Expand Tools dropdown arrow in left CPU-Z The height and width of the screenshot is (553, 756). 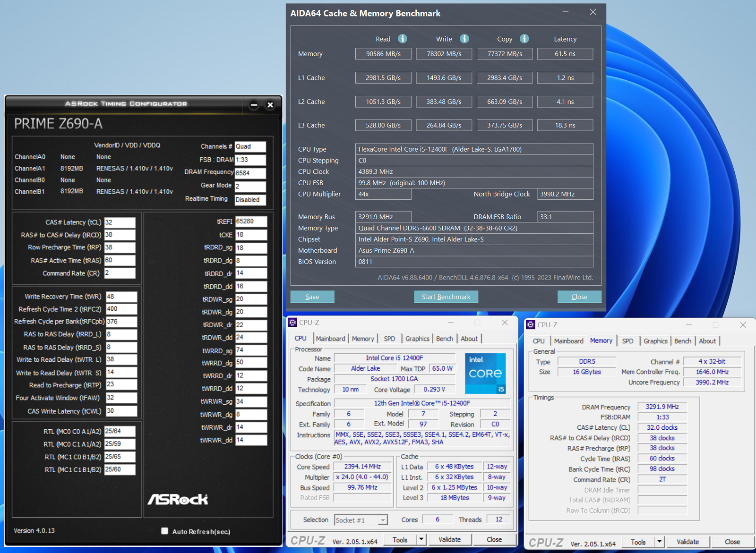pyautogui.click(x=421, y=539)
